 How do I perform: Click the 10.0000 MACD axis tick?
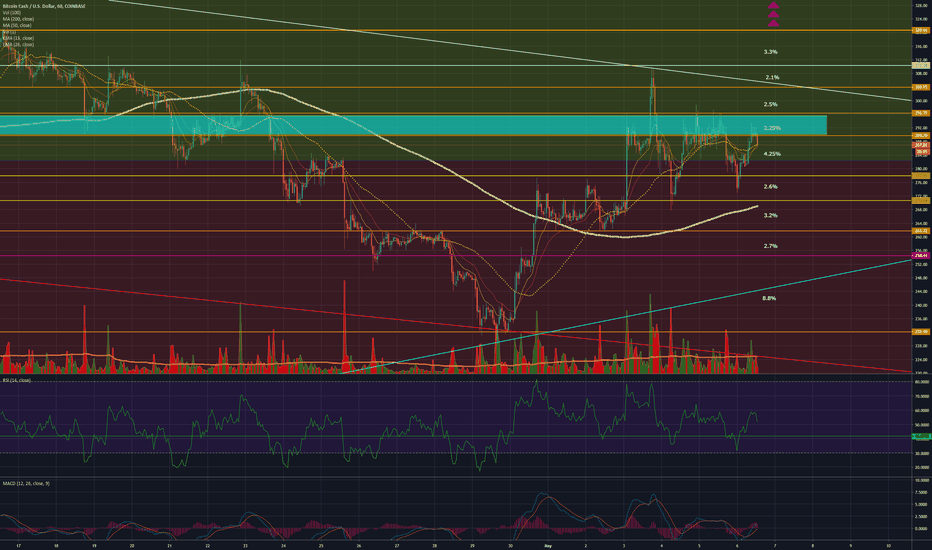[922, 480]
